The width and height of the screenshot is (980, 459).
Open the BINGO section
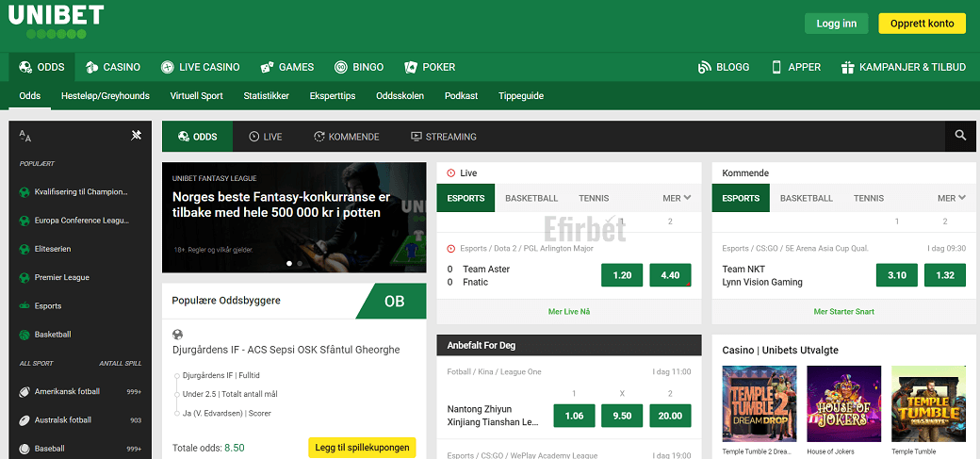pos(359,67)
